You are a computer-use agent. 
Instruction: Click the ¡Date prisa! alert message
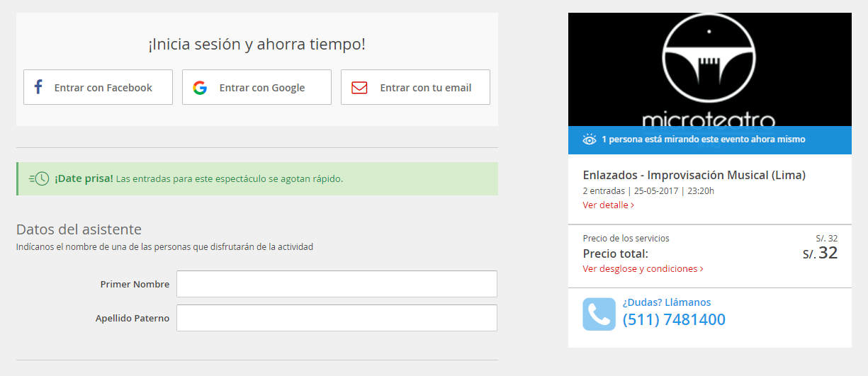point(257,178)
